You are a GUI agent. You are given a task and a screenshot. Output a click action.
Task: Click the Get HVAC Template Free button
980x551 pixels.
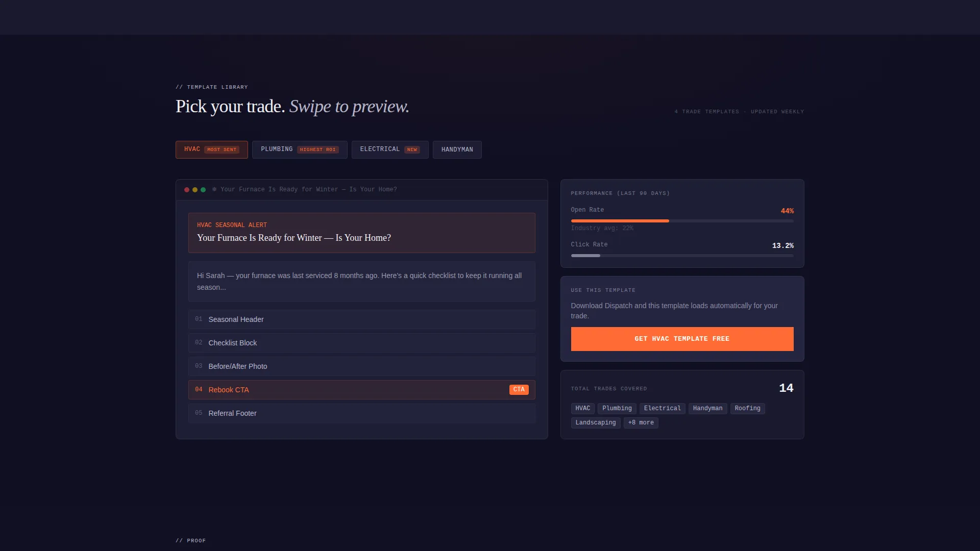(x=682, y=339)
